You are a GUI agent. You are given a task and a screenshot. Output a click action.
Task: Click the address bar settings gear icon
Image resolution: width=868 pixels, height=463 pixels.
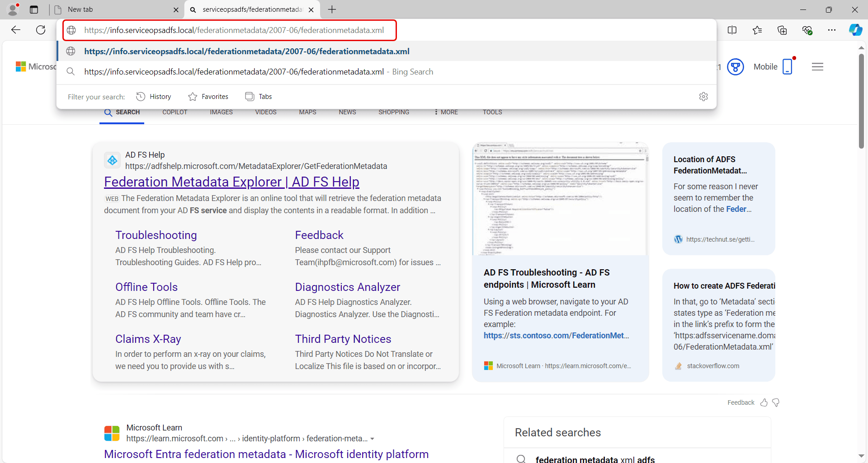tap(703, 97)
